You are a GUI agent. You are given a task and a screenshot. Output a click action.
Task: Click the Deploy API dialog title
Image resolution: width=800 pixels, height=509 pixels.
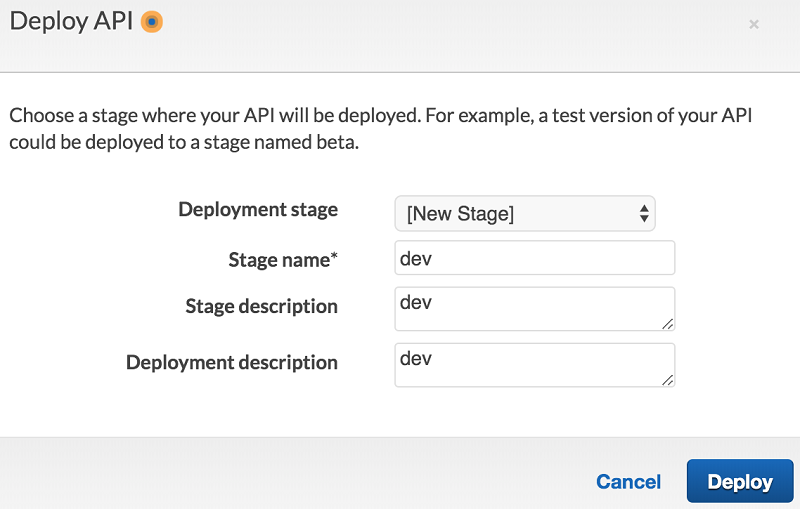point(70,21)
